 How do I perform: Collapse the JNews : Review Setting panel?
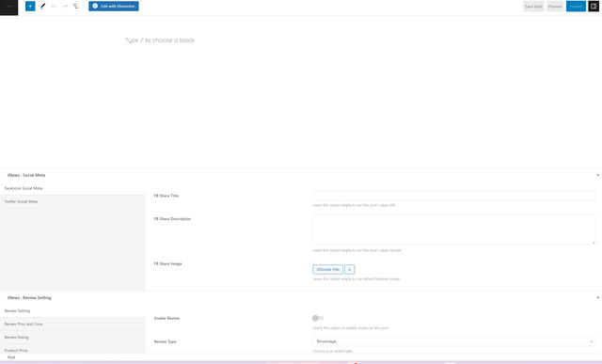[x=597, y=297]
